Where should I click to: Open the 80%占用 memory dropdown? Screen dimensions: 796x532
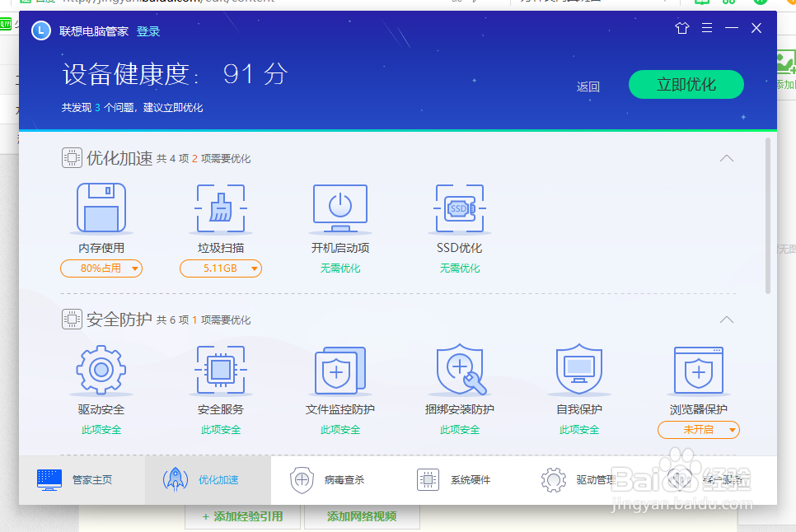click(101, 268)
